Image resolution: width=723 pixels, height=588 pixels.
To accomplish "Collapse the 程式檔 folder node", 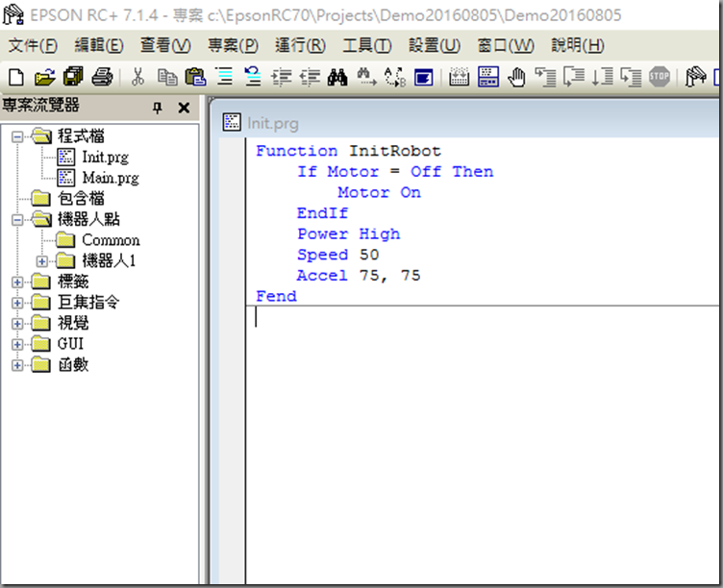I will (x=17, y=136).
